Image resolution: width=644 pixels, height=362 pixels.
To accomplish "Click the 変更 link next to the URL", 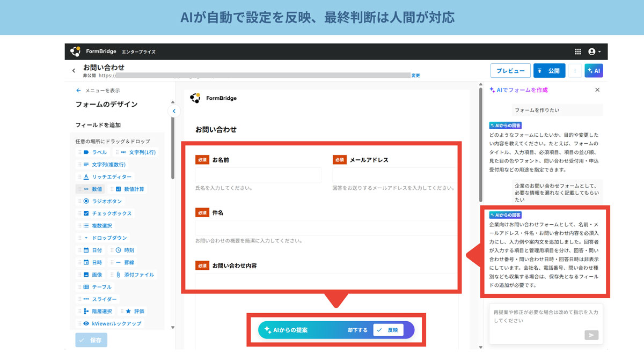I will click(416, 76).
